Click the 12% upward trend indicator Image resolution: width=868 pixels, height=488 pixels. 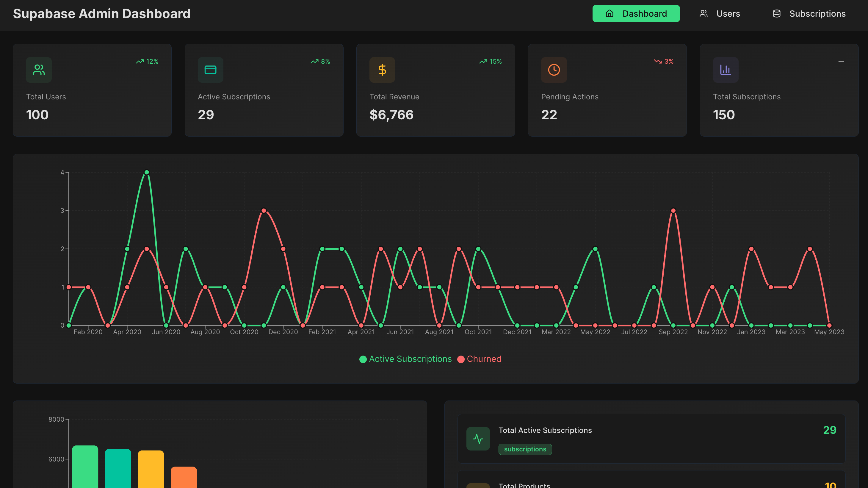pos(147,61)
